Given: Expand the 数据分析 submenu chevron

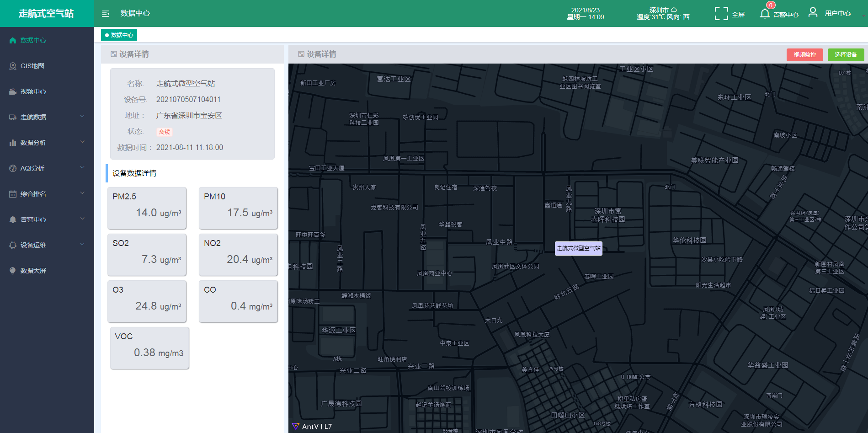Looking at the screenshot, I should (x=82, y=142).
